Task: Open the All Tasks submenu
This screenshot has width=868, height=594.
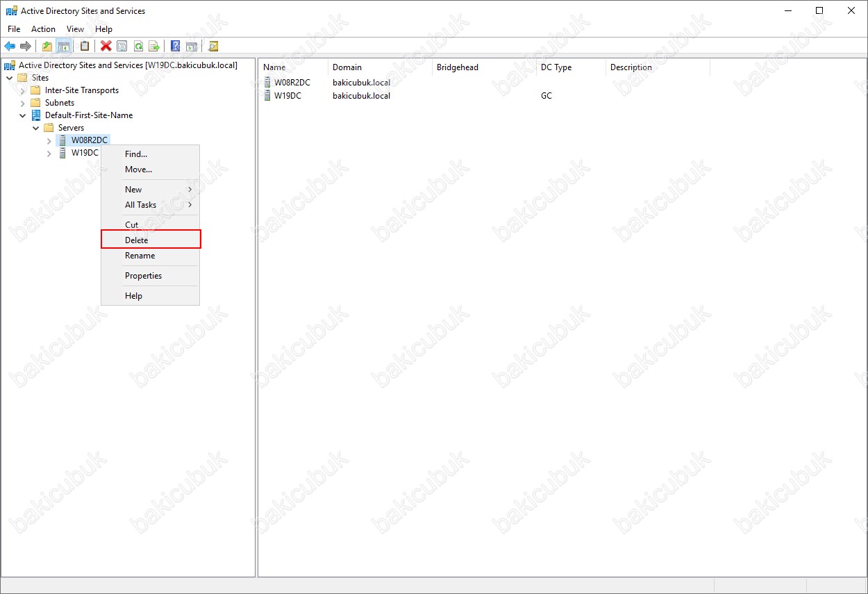Action: pyautogui.click(x=150, y=205)
